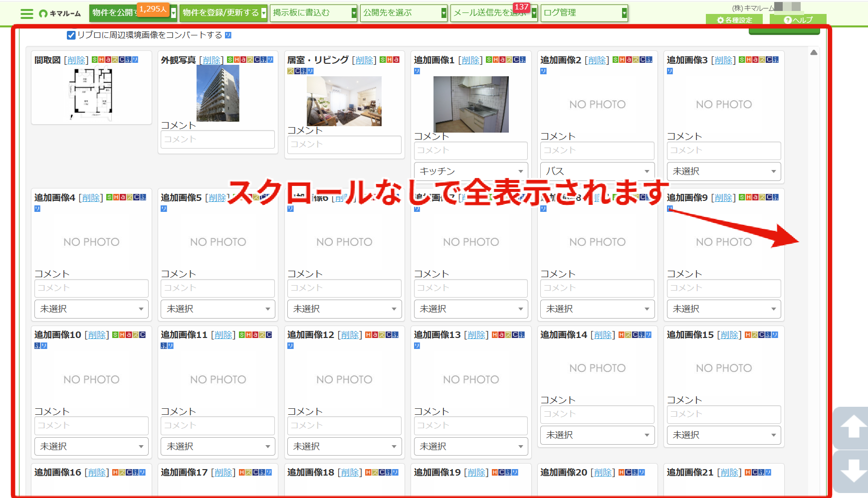868x498 pixels.
Task: Click comment field under 追加画像2
Action: pos(597,151)
